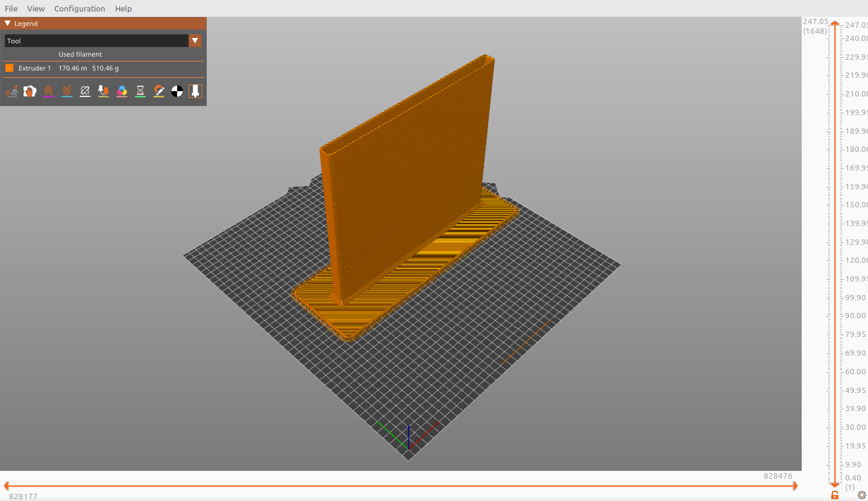The height and width of the screenshot is (501, 868).
Task: Open the Tool view type dropdown
Action: (96, 41)
